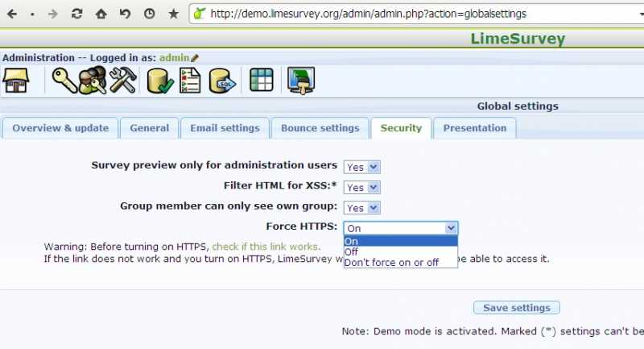Click the 'Filter HTML for XSS:*' label
644x349 pixels.
coord(280,186)
